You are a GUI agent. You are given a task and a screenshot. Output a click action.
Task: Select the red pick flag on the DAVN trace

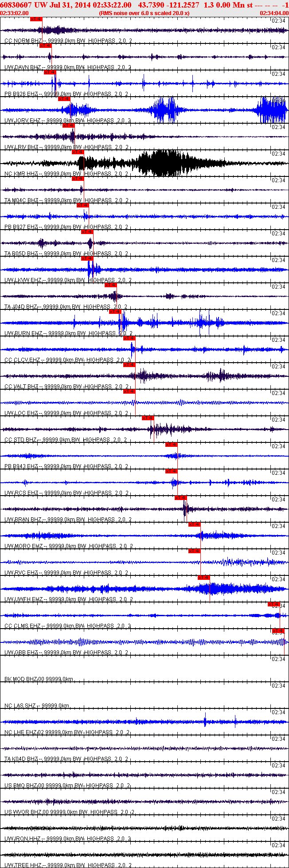(x=45, y=46)
